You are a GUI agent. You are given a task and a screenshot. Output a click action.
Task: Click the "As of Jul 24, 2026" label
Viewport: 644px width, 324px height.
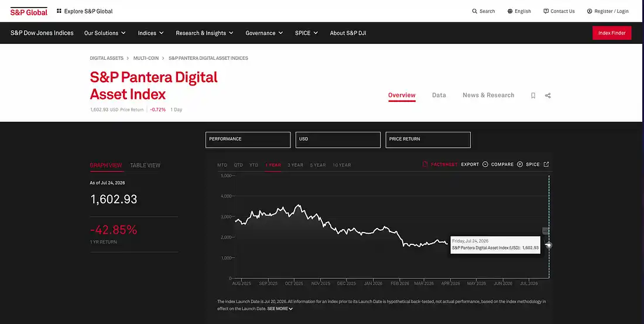tap(107, 183)
